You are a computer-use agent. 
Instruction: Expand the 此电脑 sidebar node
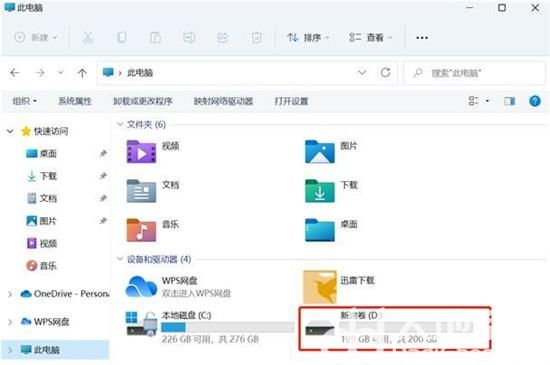pos(10,350)
